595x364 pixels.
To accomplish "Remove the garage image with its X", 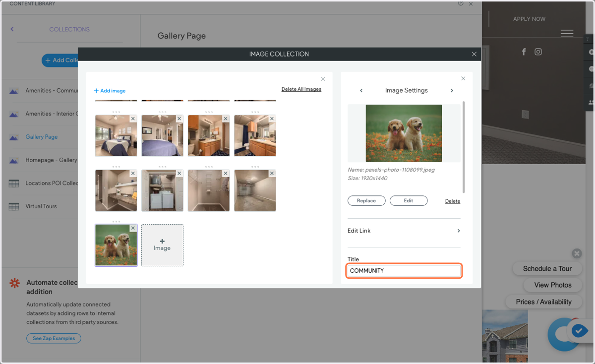I will pos(272,174).
